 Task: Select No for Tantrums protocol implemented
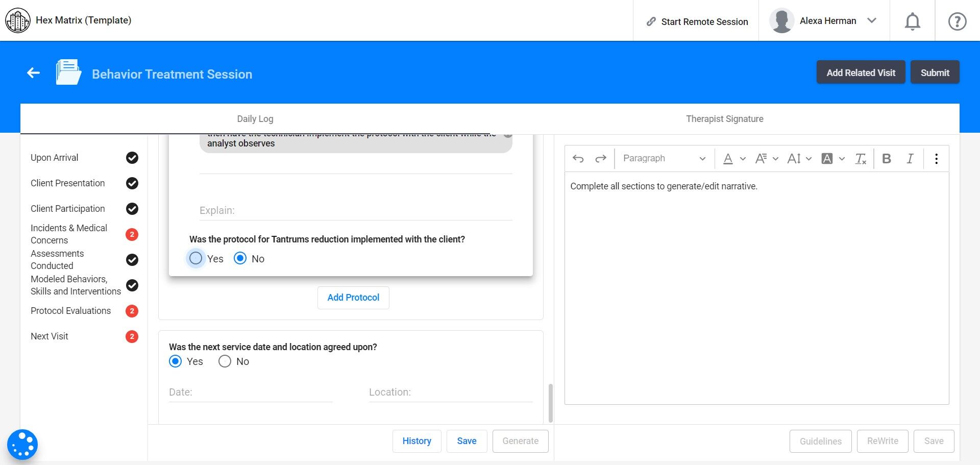pyautogui.click(x=240, y=258)
